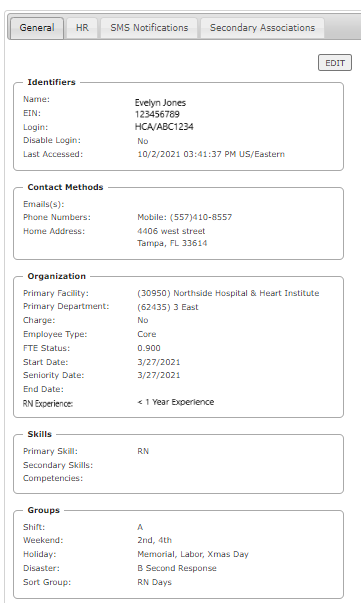Click the Start Date value
This screenshot has width=361, height=603.
(x=159, y=362)
